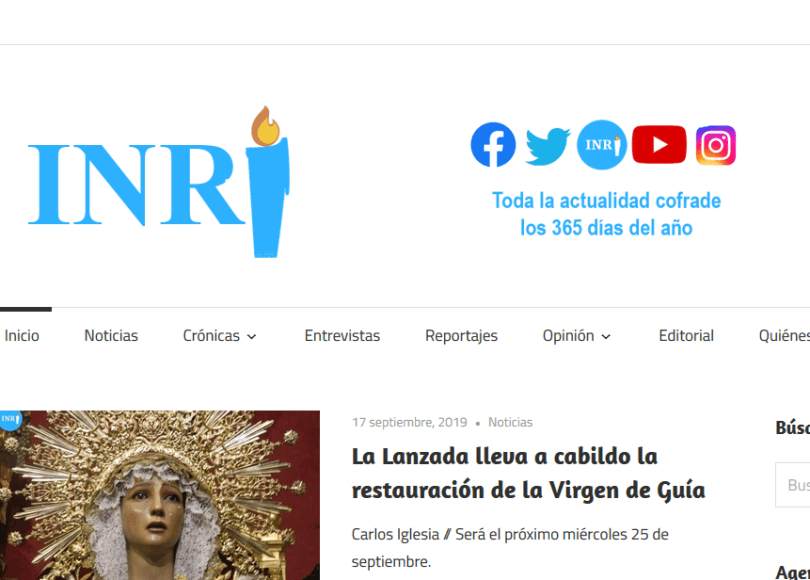
Task: Click the Twitter bird icon
Action: point(547,146)
